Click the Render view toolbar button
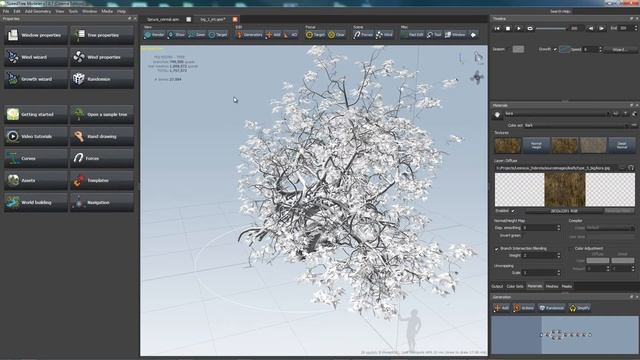Screen dimensions: 640x360 [154, 35]
